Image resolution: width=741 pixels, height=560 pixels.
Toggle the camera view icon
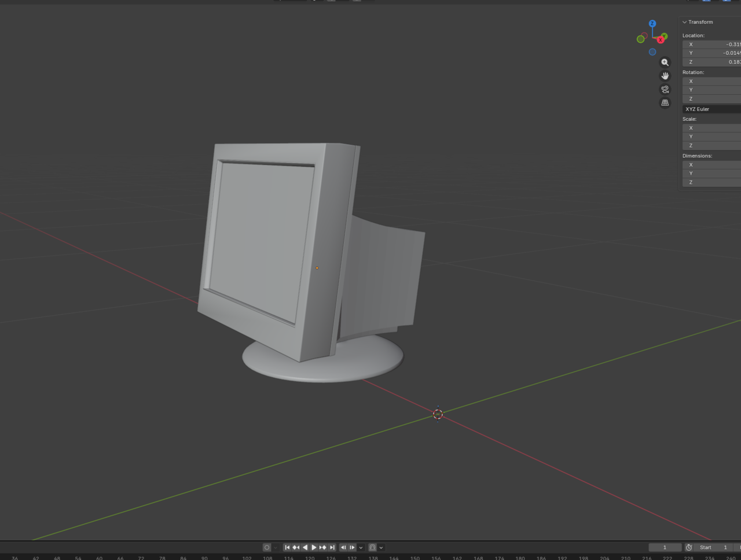pyautogui.click(x=665, y=90)
